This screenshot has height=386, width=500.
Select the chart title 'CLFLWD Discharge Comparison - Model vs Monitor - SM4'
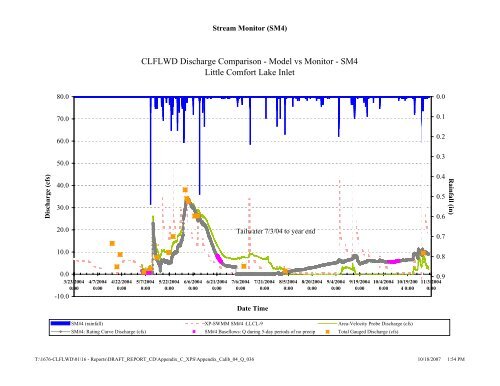249,61
